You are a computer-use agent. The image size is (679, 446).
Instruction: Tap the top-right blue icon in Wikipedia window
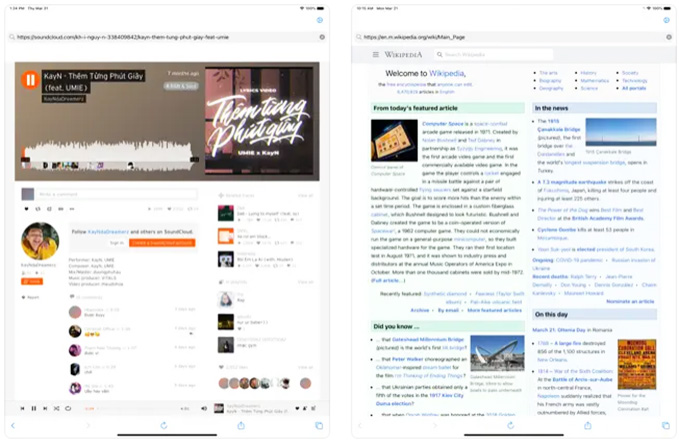[666, 20]
